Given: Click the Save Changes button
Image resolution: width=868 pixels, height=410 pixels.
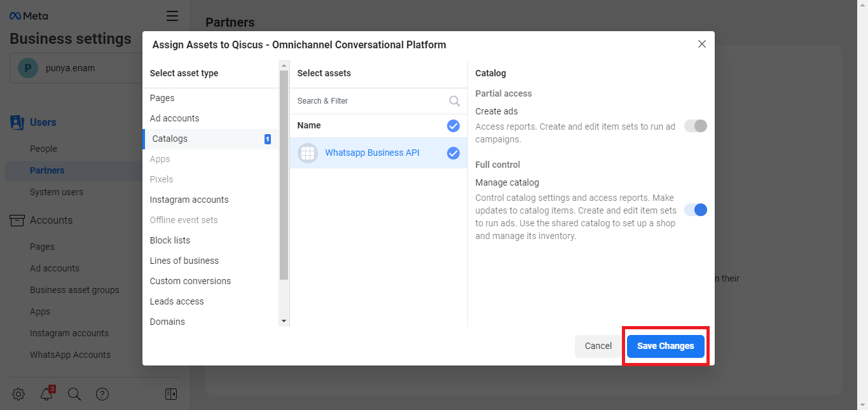Looking at the screenshot, I should pyautogui.click(x=665, y=346).
